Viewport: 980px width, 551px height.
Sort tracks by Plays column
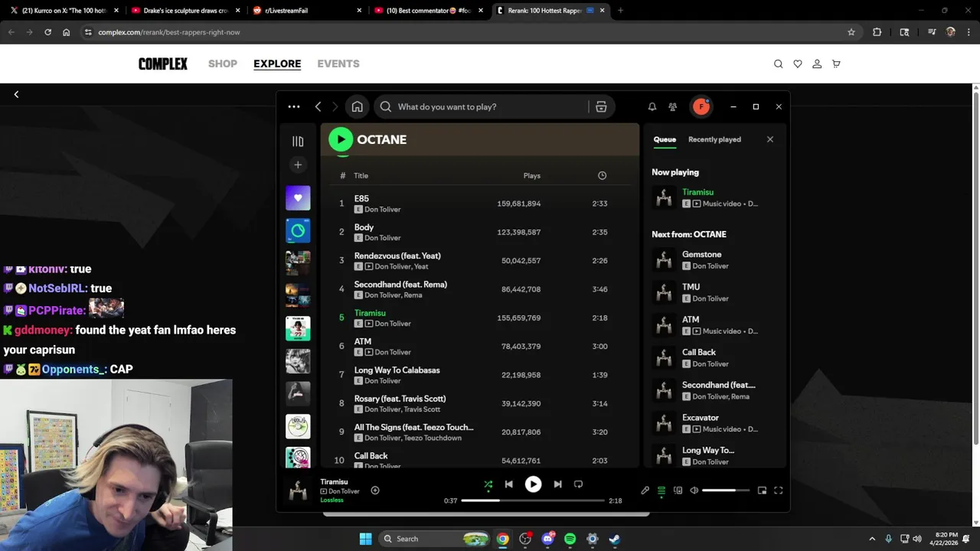[532, 176]
